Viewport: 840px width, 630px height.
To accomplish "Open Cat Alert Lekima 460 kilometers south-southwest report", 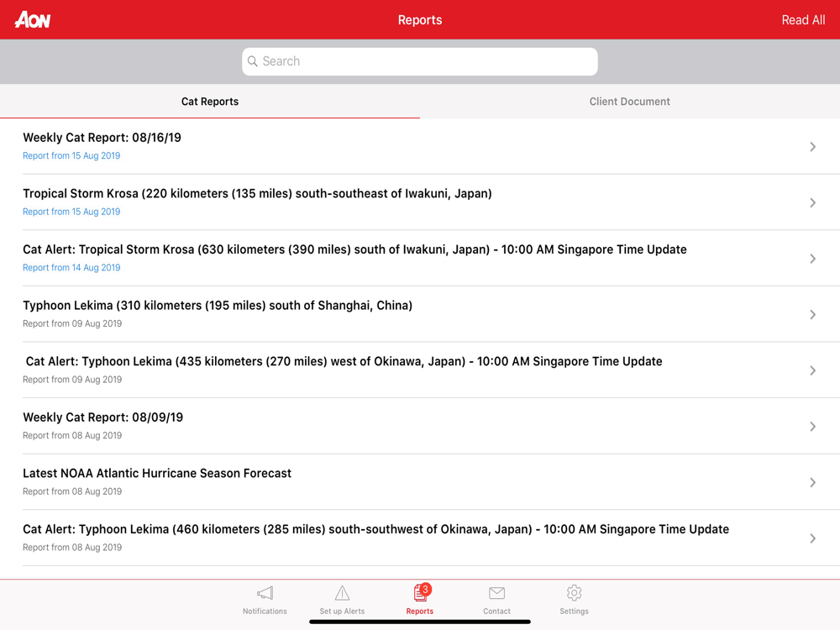I will 420,538.
